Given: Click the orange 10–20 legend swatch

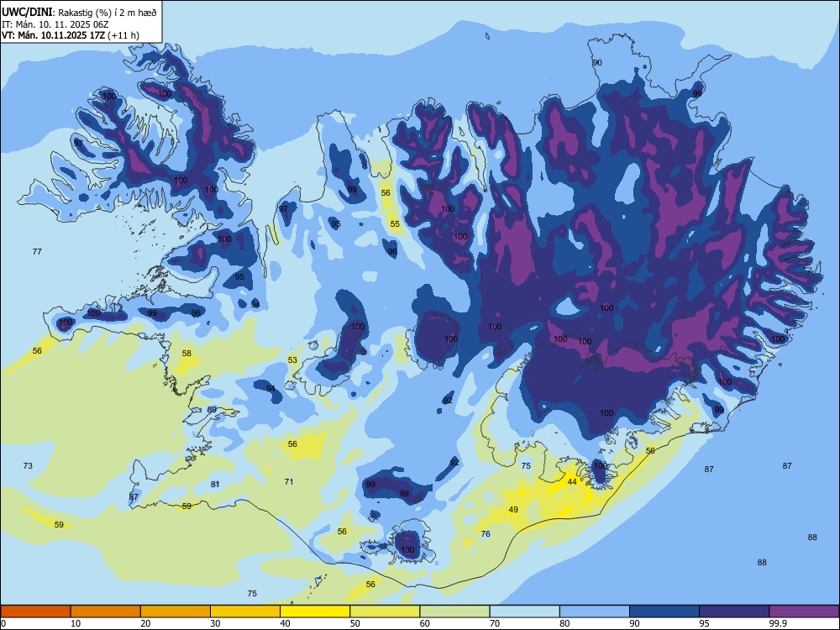Looking at the screenshot, I should [x=106, y=612].
